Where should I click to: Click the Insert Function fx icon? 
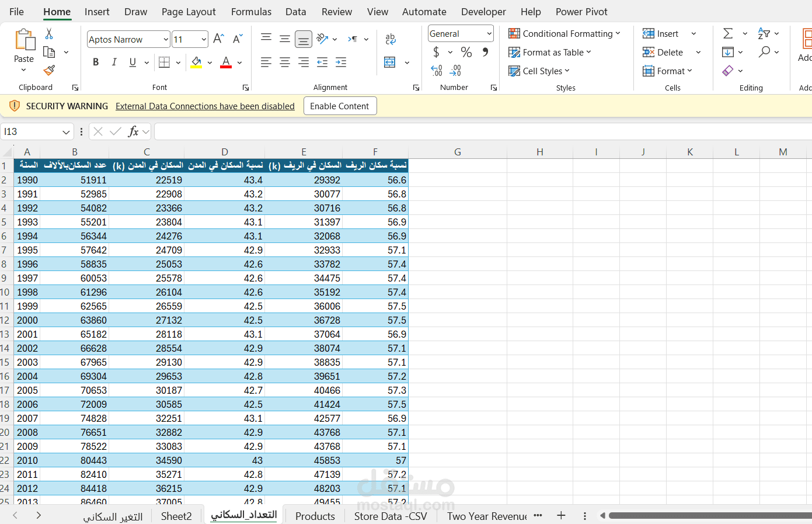(x=133, y=131)
